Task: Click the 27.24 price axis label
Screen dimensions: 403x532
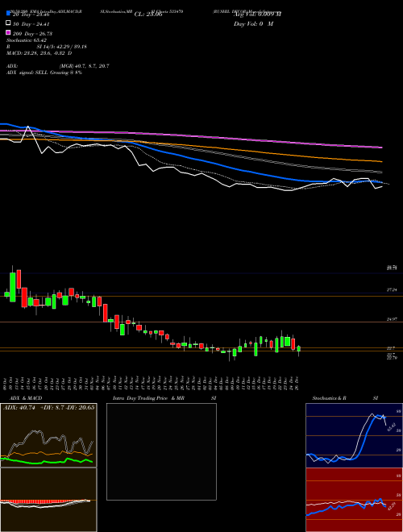Action: (392, 289)
